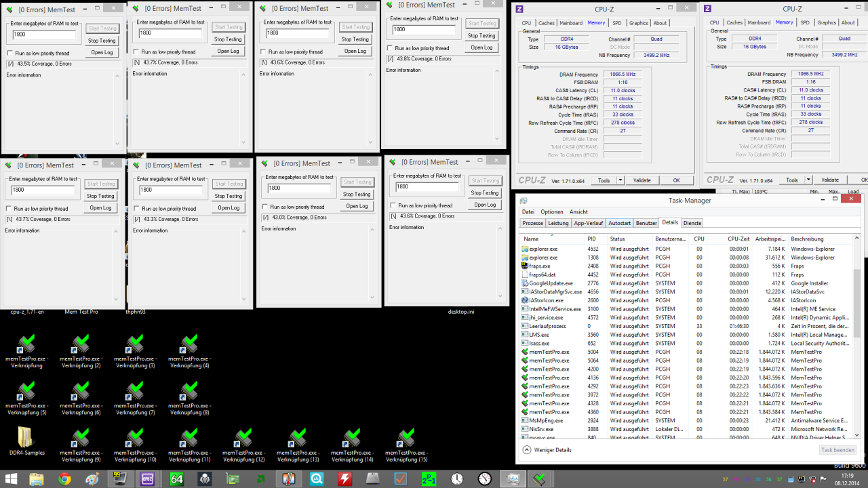Open the Datei menu in Task-Manager
Viewport: 868px width, 488px height.
point(528,211)
